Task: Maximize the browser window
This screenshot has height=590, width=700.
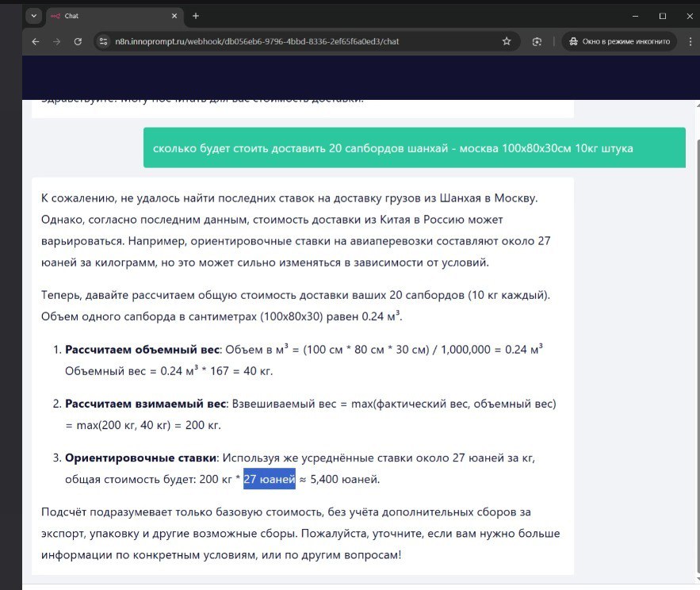Action: click(x=662, y=16)
